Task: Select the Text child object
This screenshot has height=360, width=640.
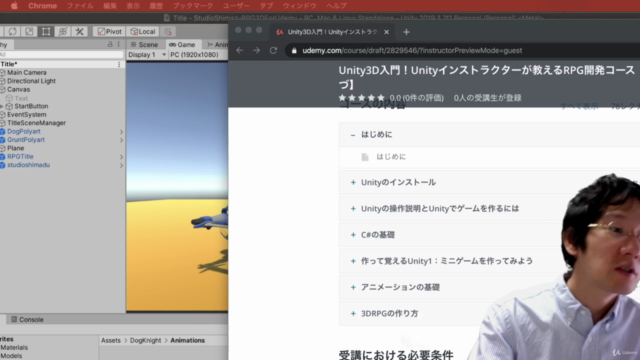Action: coord(21,98)
